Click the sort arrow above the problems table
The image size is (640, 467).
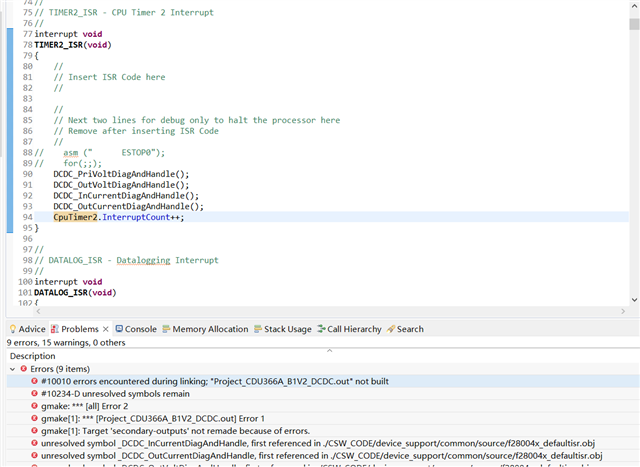pos(329,351)
